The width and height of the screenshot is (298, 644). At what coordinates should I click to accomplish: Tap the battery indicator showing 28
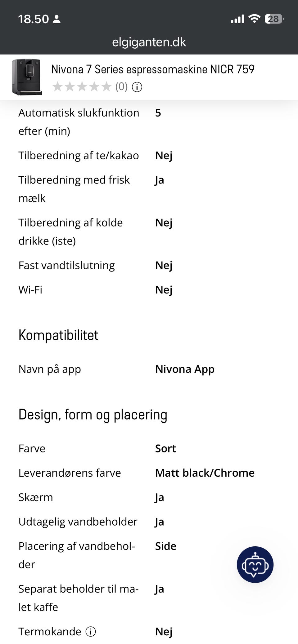point(274,19)
